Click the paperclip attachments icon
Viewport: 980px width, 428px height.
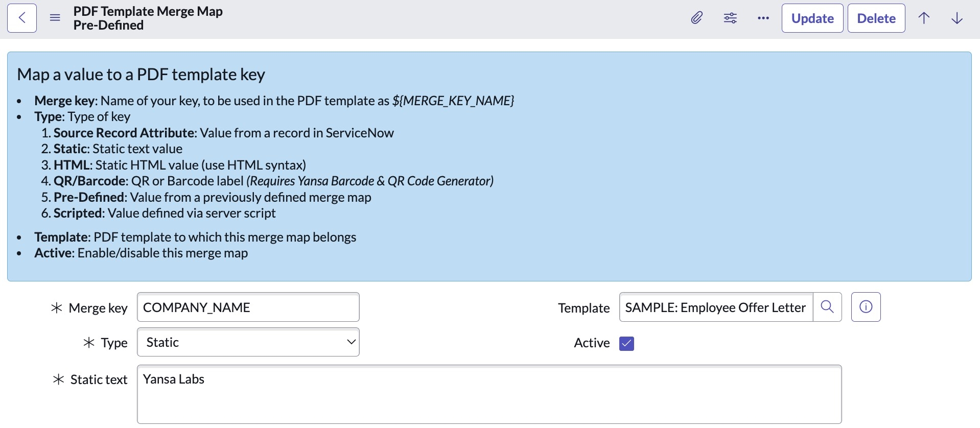pos(696,18)
